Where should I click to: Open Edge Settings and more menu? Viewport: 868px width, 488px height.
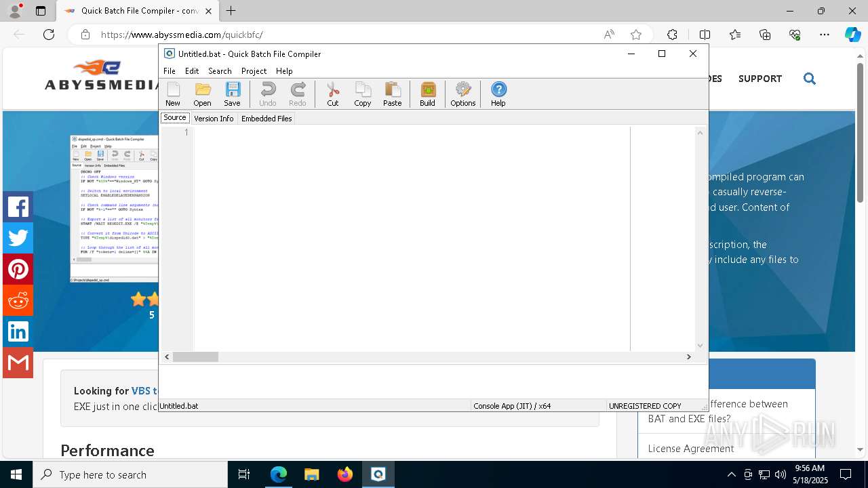pos(825,35)
